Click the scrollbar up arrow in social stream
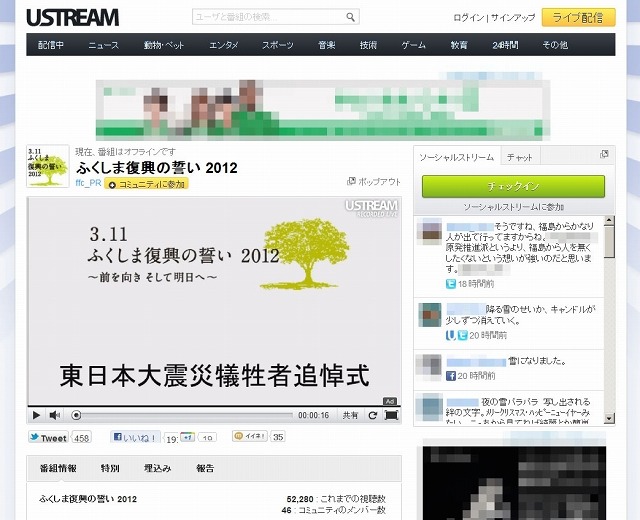The image size is (640, 520). point(609,220)
